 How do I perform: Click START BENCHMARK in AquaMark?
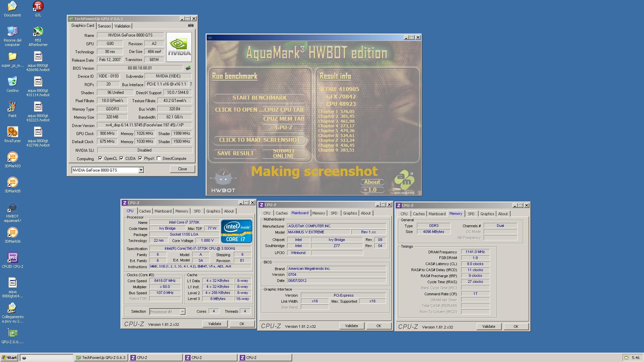(260, 98)
